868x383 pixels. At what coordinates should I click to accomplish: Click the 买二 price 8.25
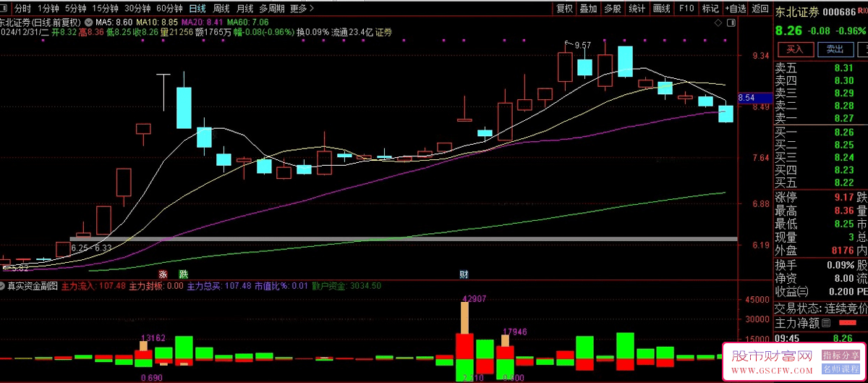pos(844,144)
